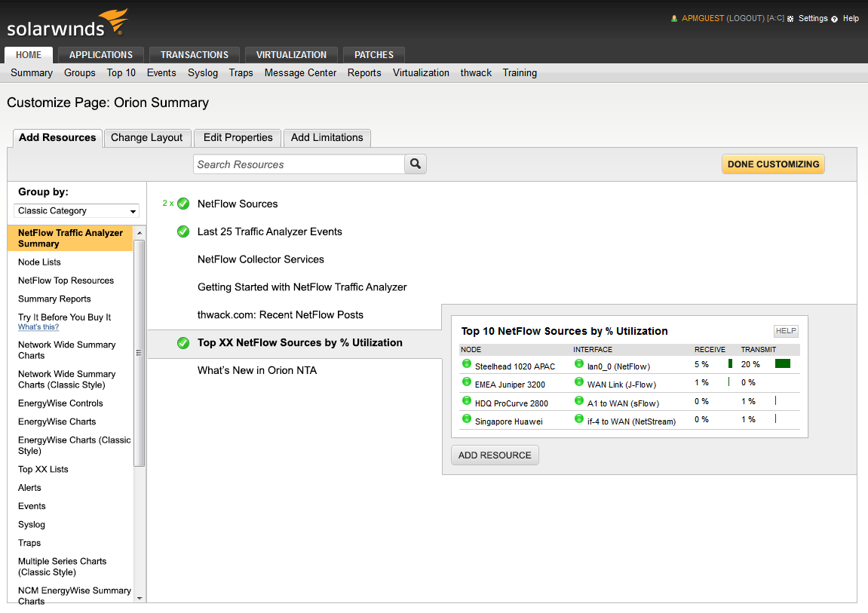The width and height of the screenshot is (868, 613).
Task: Open the APPLICATIONS main tab
Action: [x=101, y=55]
